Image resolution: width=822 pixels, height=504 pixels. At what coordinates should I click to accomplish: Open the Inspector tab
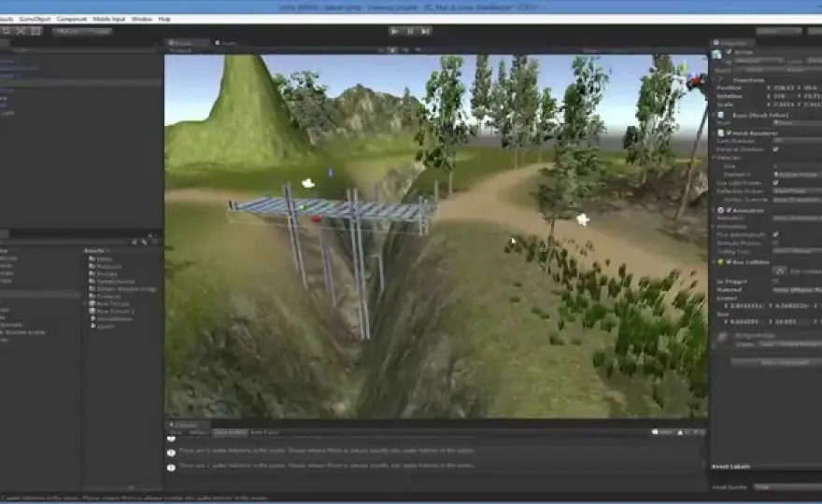click(x=732, y=43)
